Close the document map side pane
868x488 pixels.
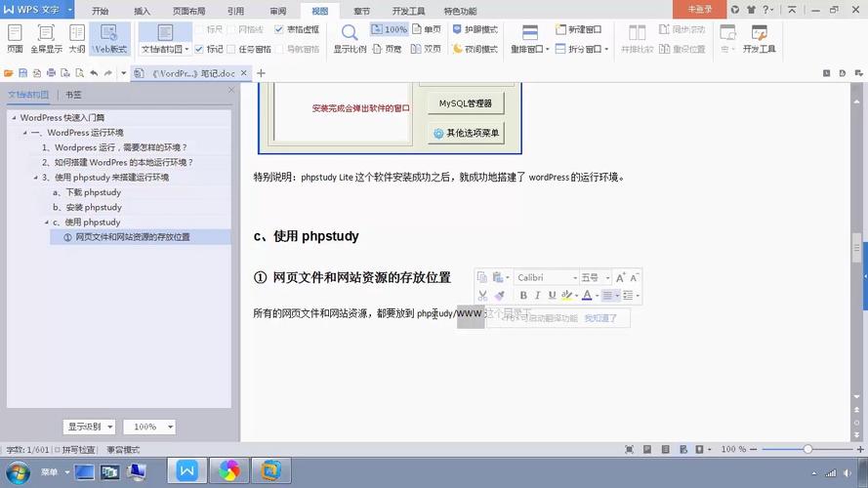pos(231,90)
